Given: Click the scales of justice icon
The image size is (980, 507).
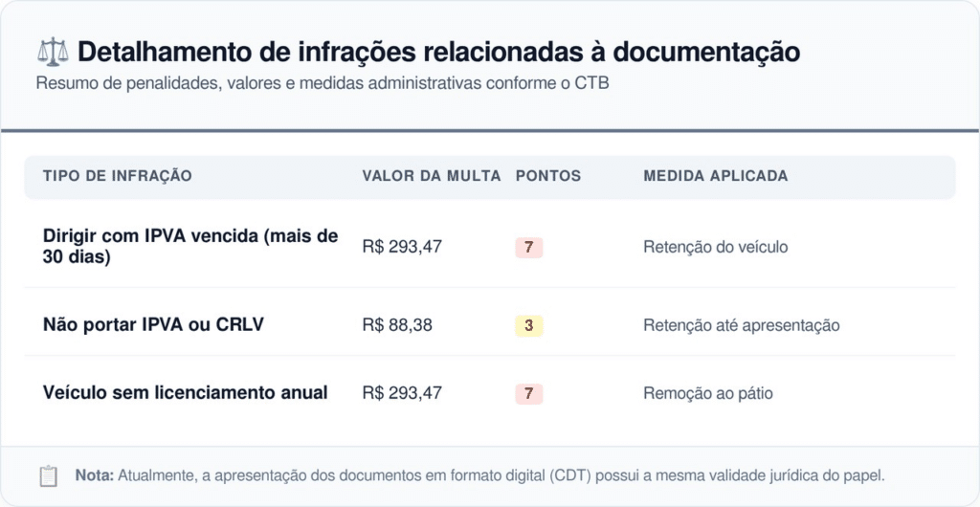Looking at the screenshot, I should coord(52,51).
